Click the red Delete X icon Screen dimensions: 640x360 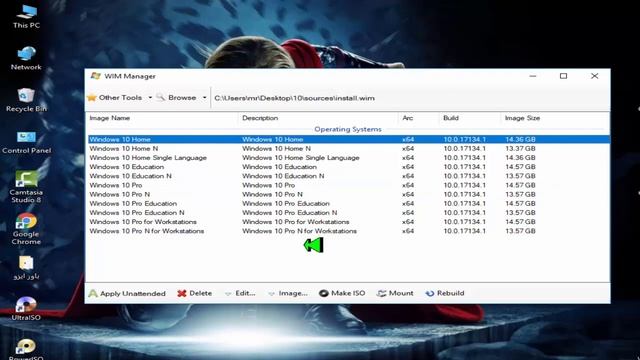[182, 293]
